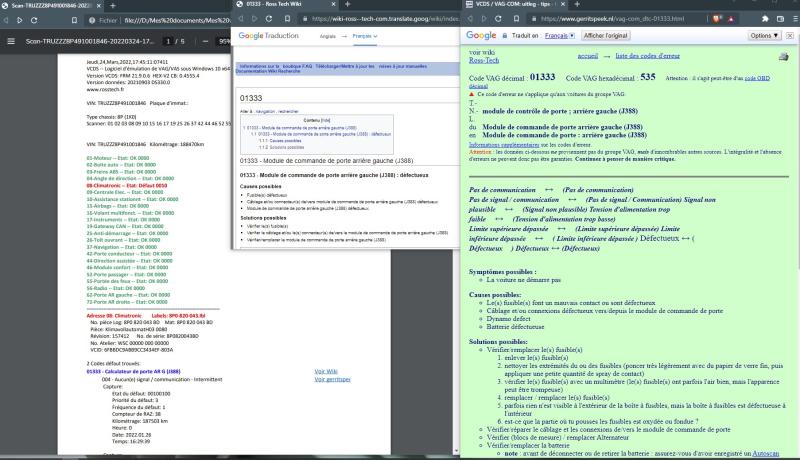Open the liste des codes d'erreur link
Image resolution: width=800 pixels, height=460 pixels.
pos(647,56)
